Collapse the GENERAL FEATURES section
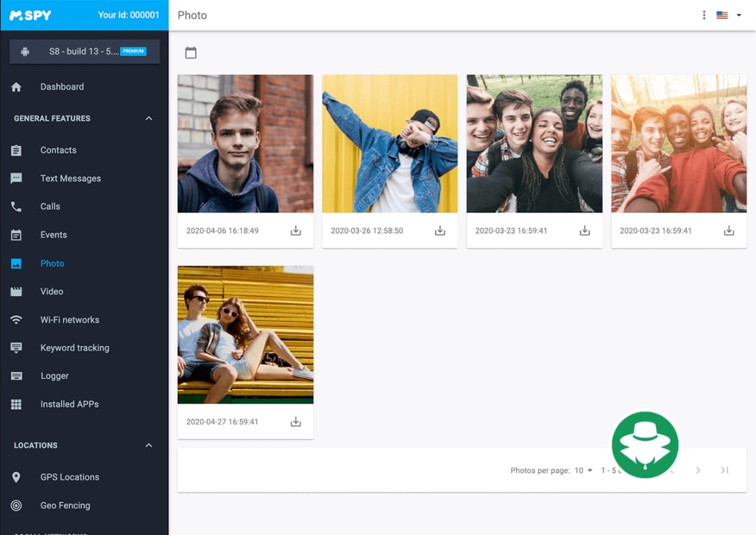 [x=149, y=119]
